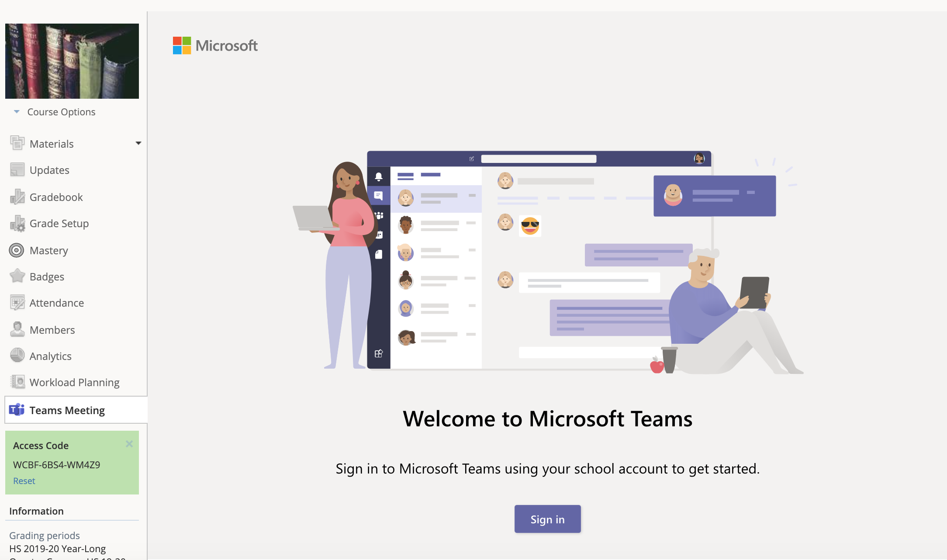The width and height of the screenshot is (947, 560).
Task: Click Welcome to Microsoft Teams heading
Action: 548,418
